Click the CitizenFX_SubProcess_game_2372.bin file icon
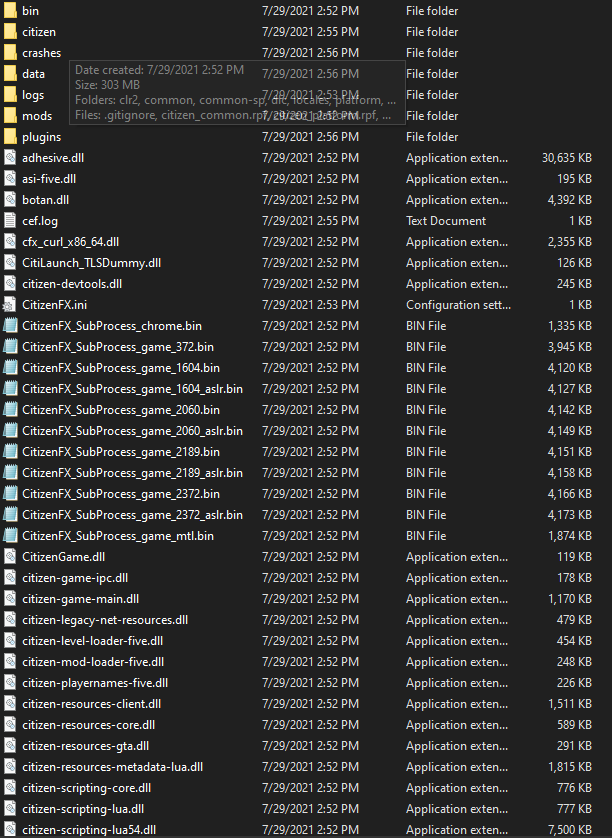Image resolution: width=612 pixels, height=838 pixels. (x=10, y=494)
